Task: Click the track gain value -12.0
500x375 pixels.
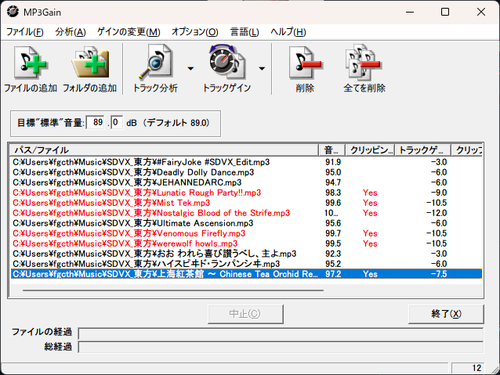Action: 437,213
